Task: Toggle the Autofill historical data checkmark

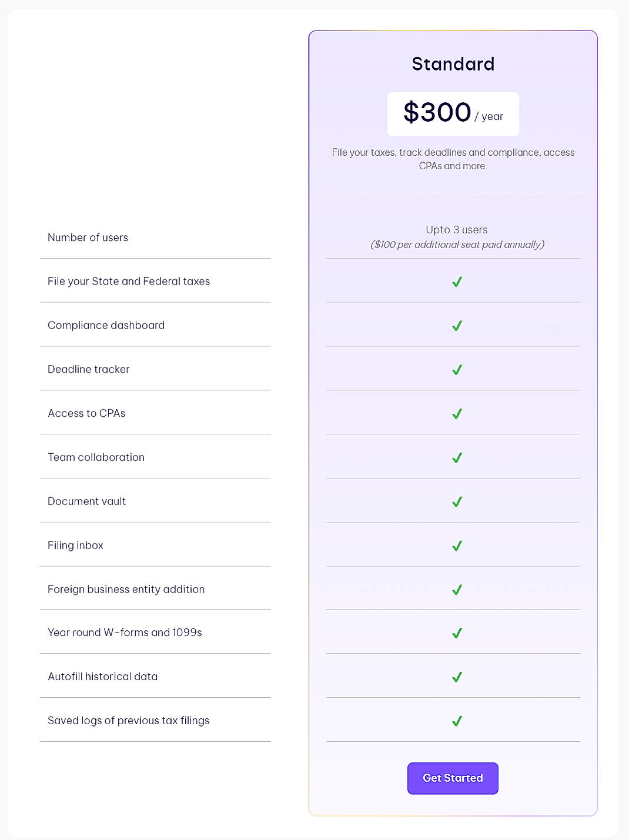Action: coord(456,677)
